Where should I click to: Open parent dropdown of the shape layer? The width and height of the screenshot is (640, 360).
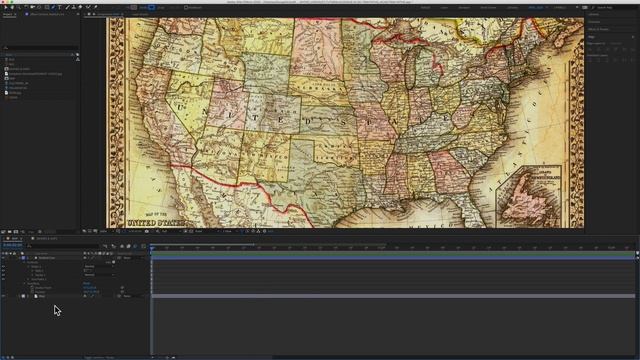[133, 258]
